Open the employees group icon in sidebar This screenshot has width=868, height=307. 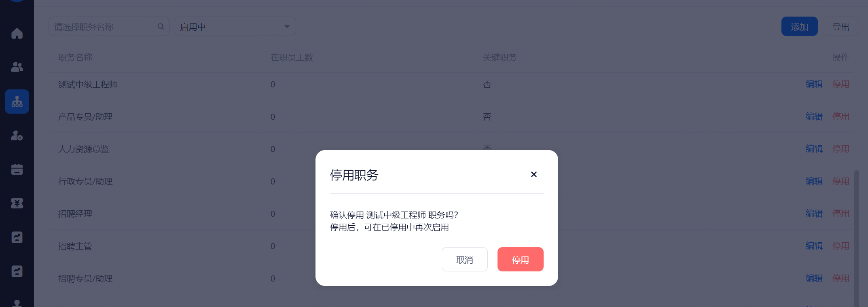[17, 67]
